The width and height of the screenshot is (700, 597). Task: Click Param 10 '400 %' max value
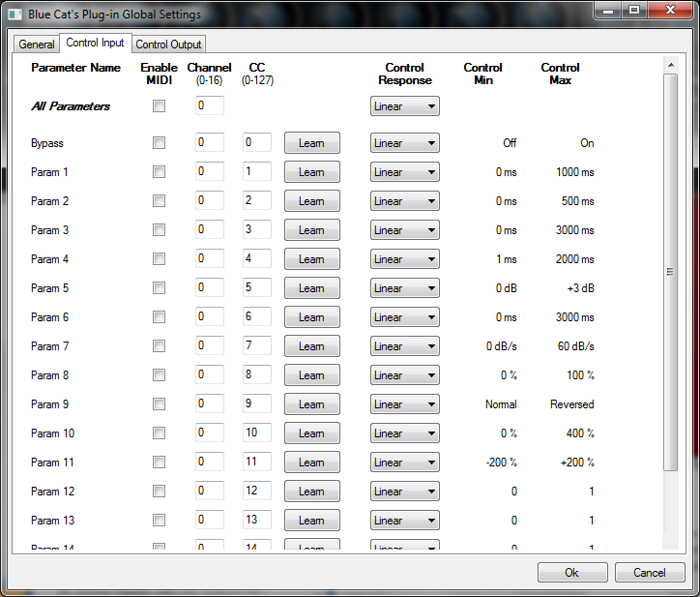click(580, 433)
